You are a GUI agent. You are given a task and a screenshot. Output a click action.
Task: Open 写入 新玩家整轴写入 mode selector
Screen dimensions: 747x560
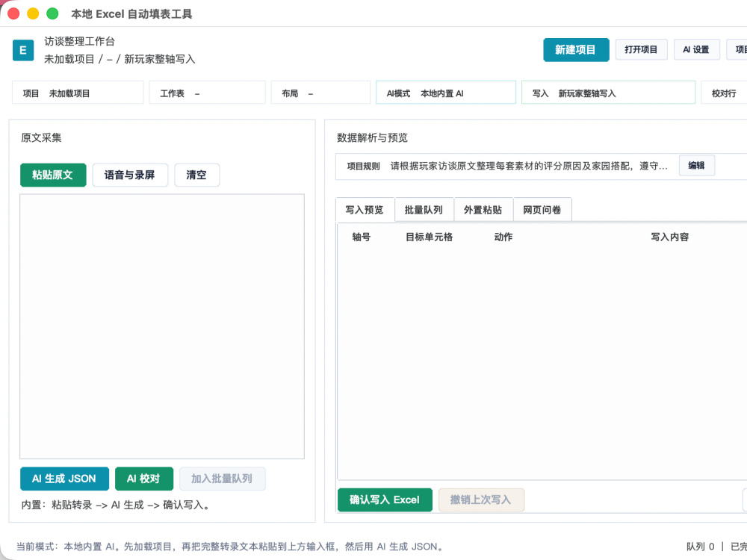(x=608, y=93)
